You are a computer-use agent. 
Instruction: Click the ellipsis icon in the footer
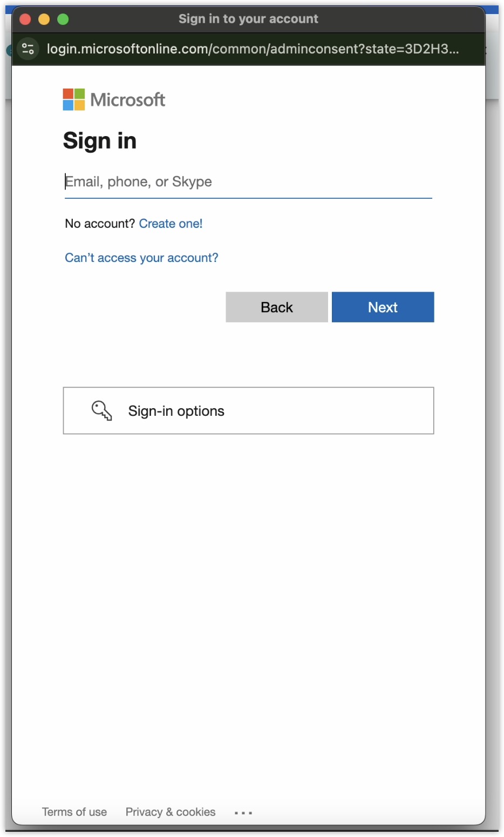243,812
